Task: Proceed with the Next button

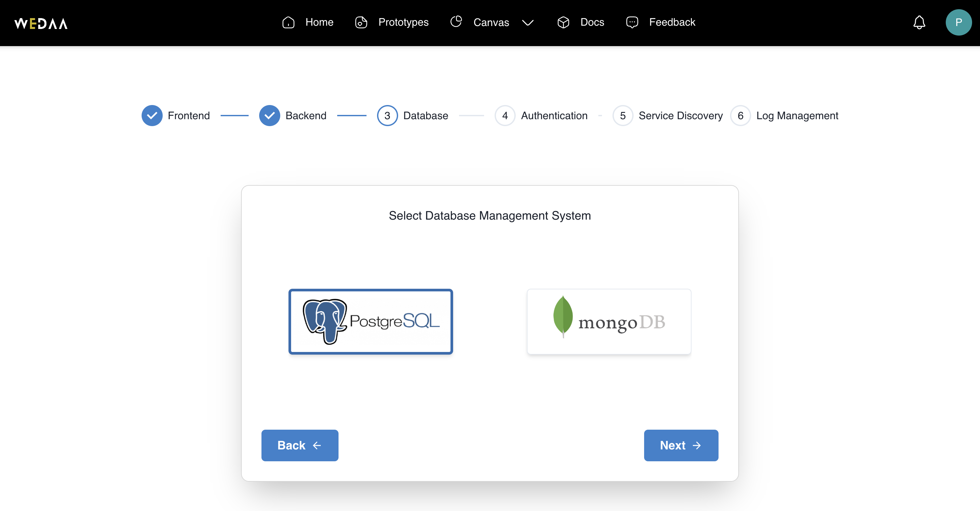Action: 681,445
